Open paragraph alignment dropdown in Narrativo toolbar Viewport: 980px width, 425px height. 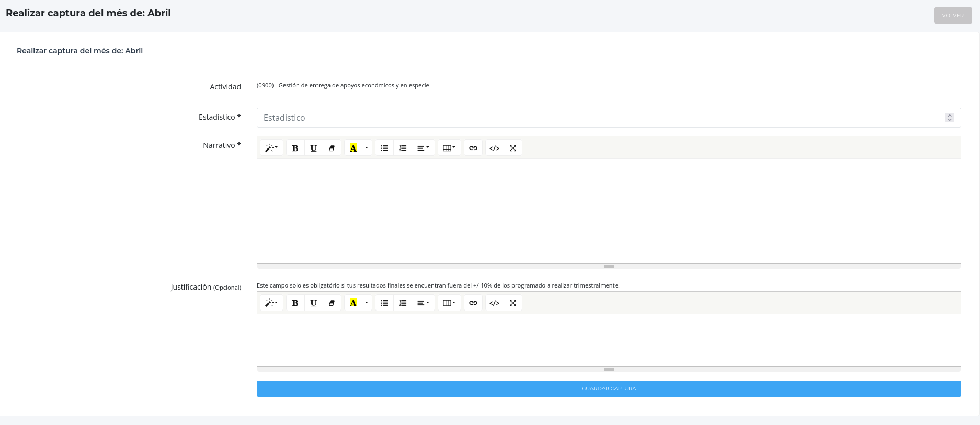(423, 148)
